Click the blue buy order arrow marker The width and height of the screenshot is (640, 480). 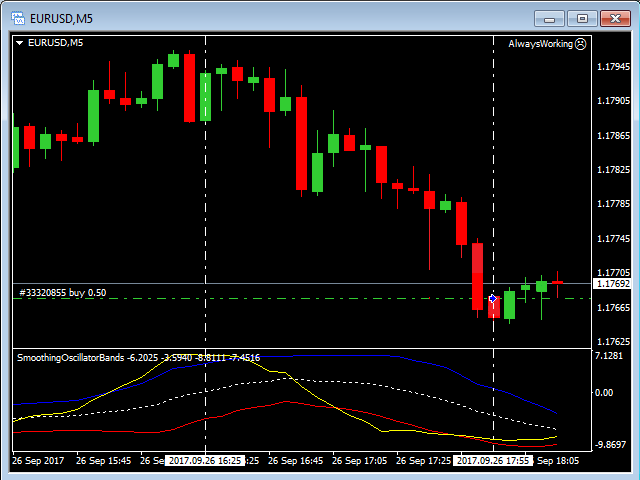(x=493, y=298)
